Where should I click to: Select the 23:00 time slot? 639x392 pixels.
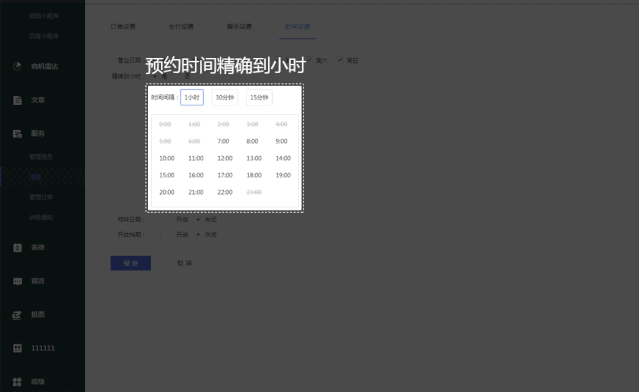click(254, 193)
